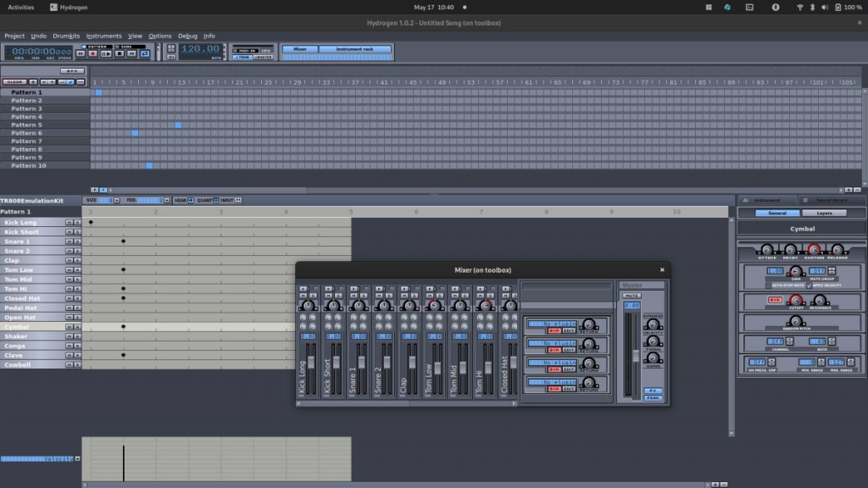This screenshot has width=868, height=488.
Task: Click the MIDI Note stepper
Action: (x=832, y=341)
